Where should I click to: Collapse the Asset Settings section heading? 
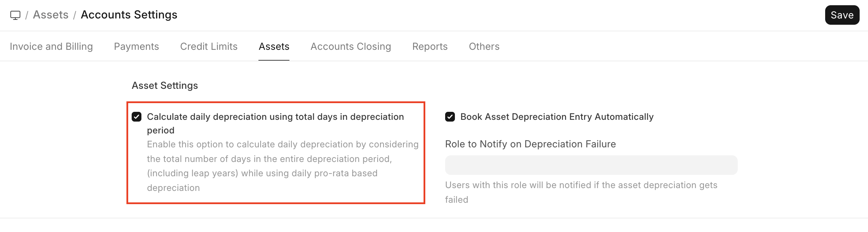click(x=165, y=86)
